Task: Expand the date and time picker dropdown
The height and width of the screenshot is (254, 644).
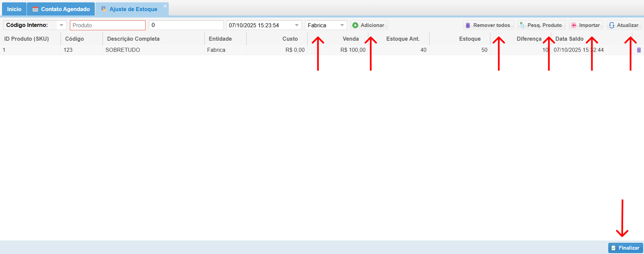Action: pos(297,25)
